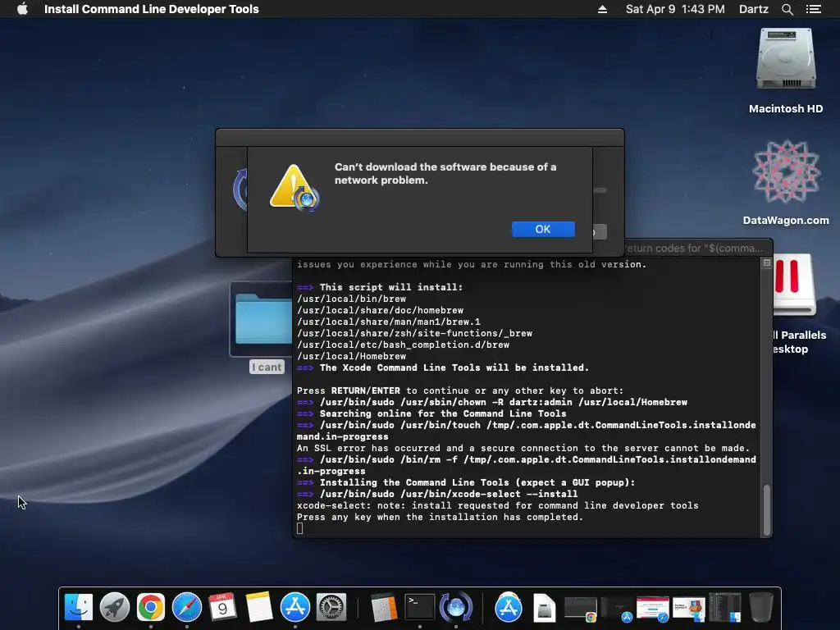Click the 'Can't download the software' alert message
This screenshot has width=840, height=630.
445,174
